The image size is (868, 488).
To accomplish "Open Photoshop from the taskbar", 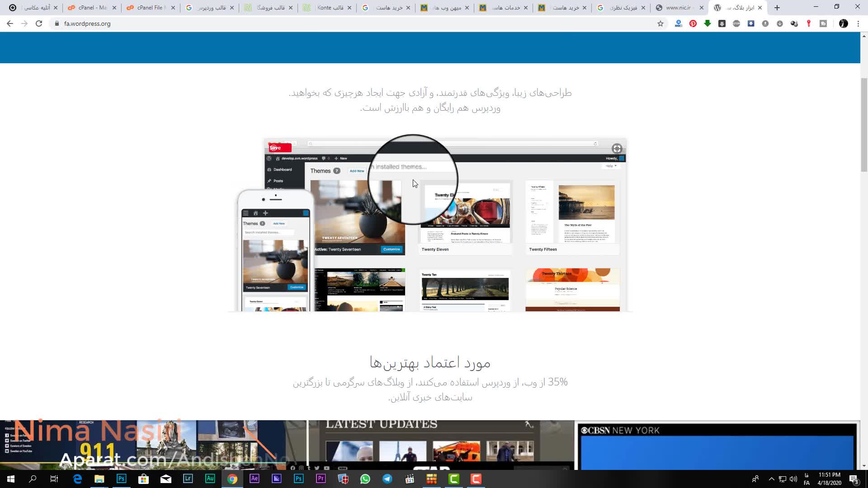I will [121, 479].
